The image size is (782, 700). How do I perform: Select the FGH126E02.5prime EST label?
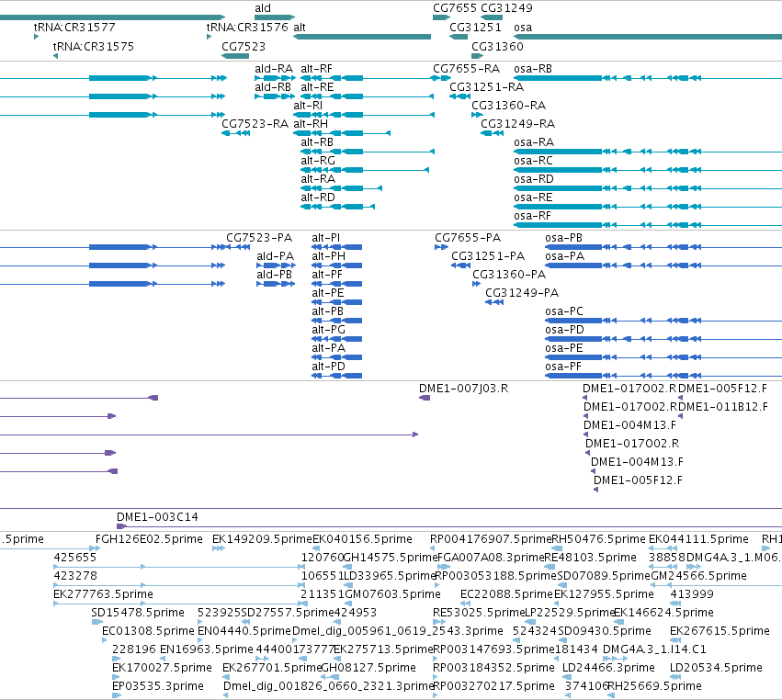tap(149, 539)
